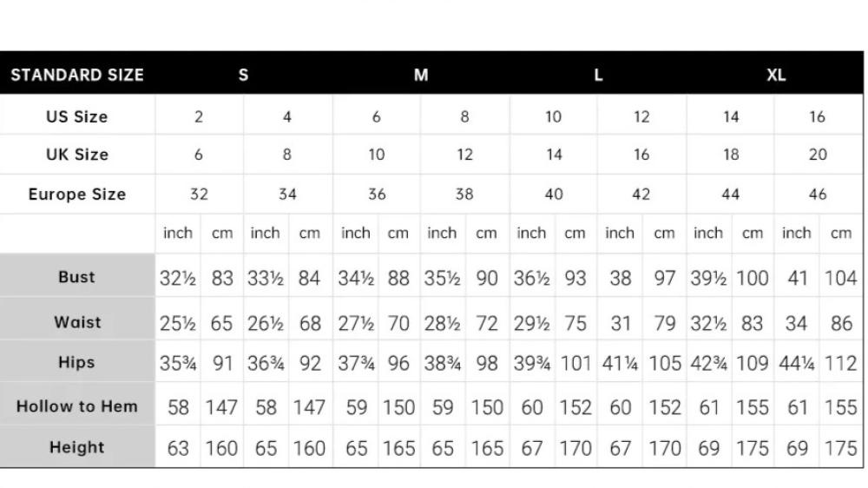Select the Bust row label
The width and height of the screenshot is (868, 488).
77,277
